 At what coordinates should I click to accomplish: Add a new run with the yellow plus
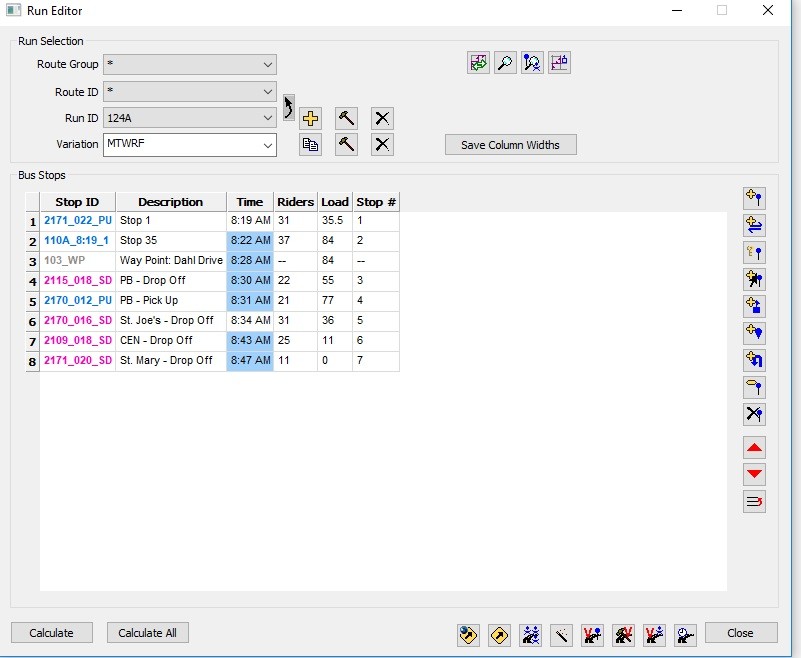coord(310,119)
